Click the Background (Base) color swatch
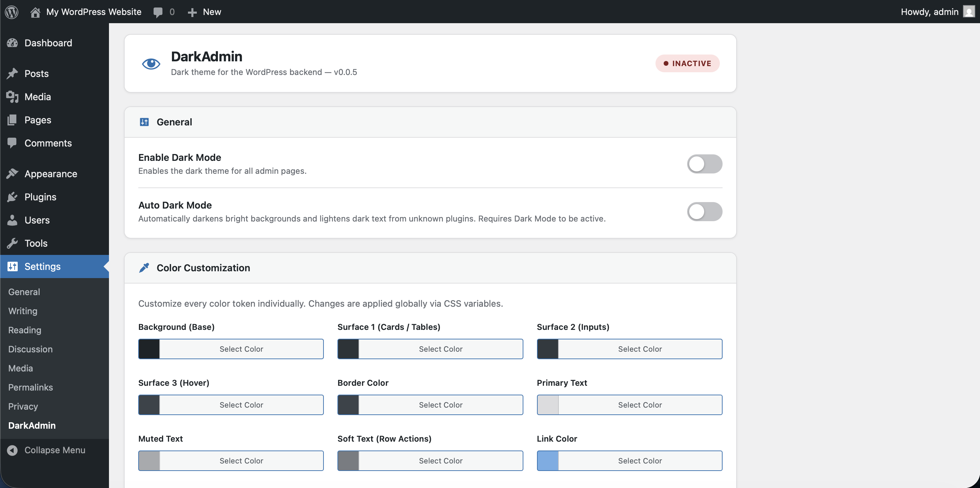This screenshot has width=980, height=488. click(149, 349)
